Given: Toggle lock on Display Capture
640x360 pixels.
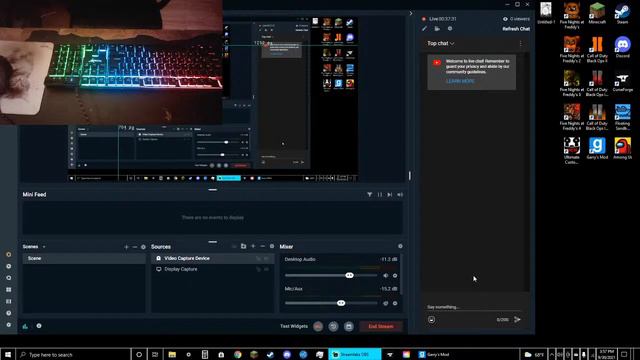Looking at the screenshot, I should pyautogui.click(x=258, y=269).
